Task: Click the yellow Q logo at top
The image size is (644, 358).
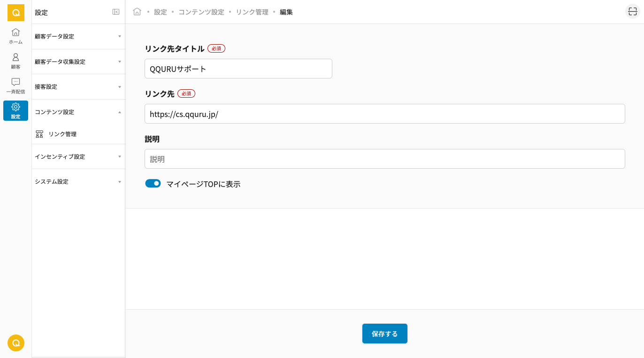Action: (15, 13)
